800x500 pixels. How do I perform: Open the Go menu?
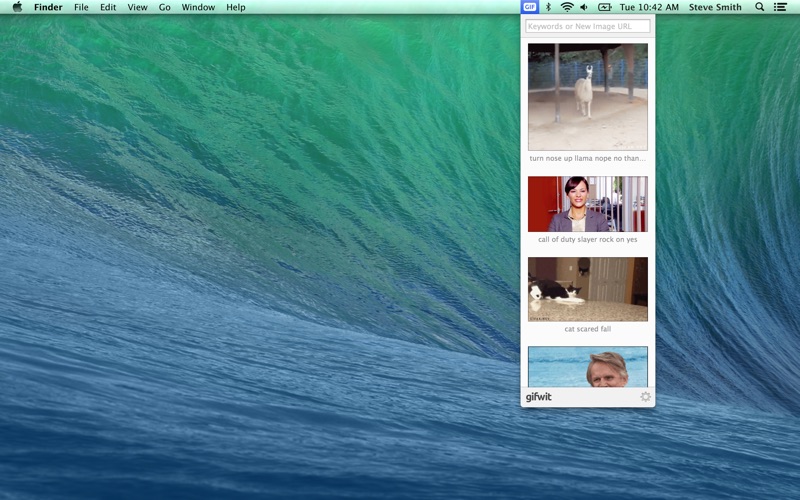tap(164, 7)
